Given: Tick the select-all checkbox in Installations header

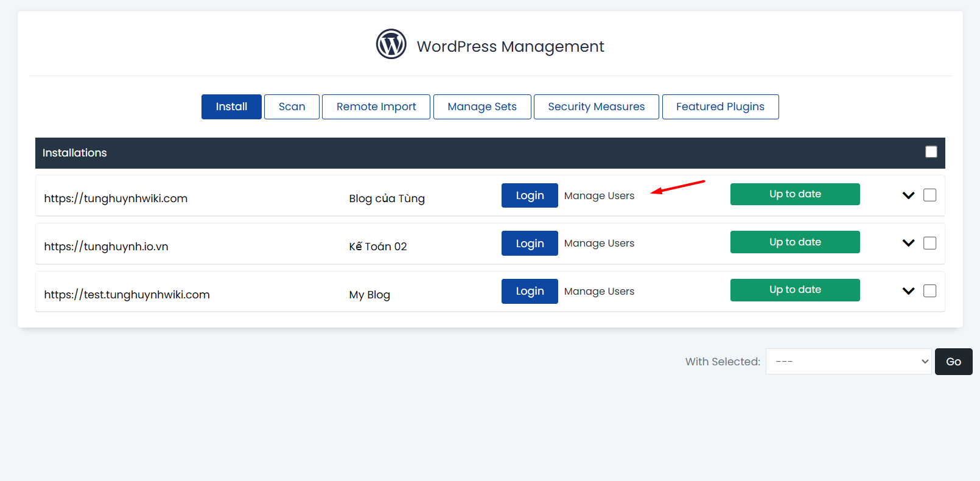Looking at the screenshot, I should (x=931, y=152).
